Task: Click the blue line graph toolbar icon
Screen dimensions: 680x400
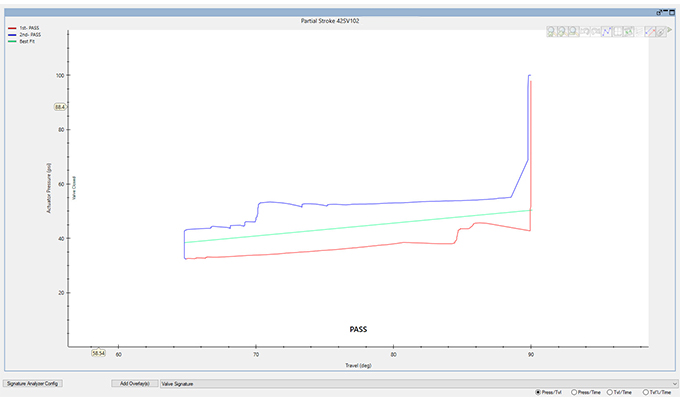Action: 604,32
